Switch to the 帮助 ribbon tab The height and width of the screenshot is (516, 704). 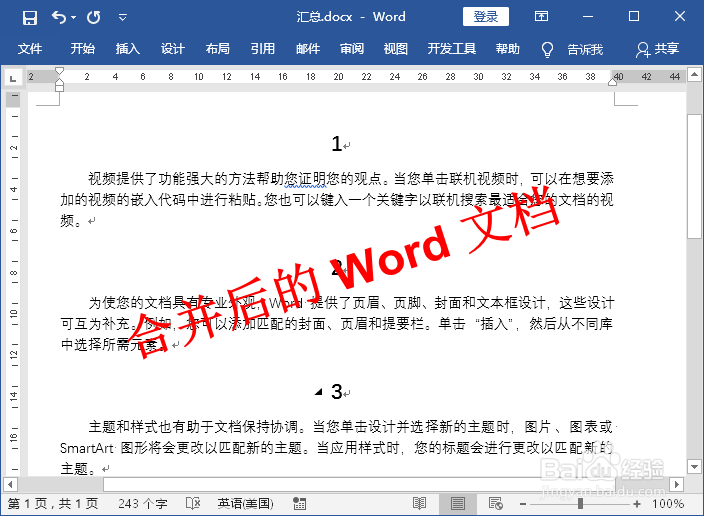[x=508, y=49]
